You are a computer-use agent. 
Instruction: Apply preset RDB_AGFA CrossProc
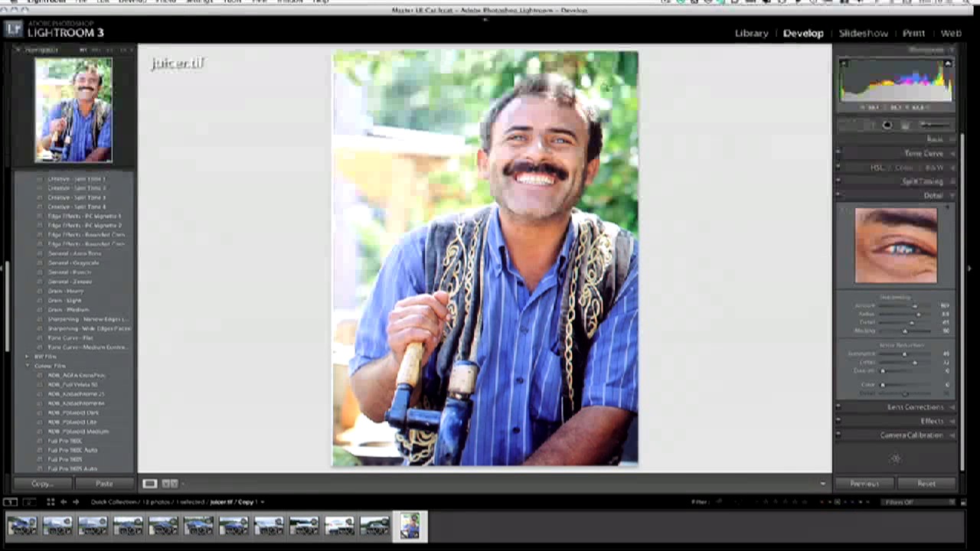pyautogui.click(x=77, y=375)
